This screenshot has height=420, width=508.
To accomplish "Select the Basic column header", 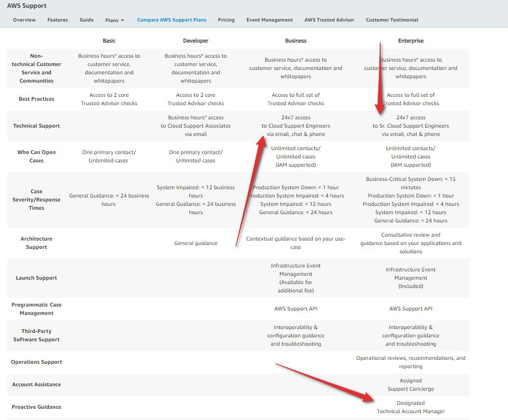I will (x=109, y=41).
